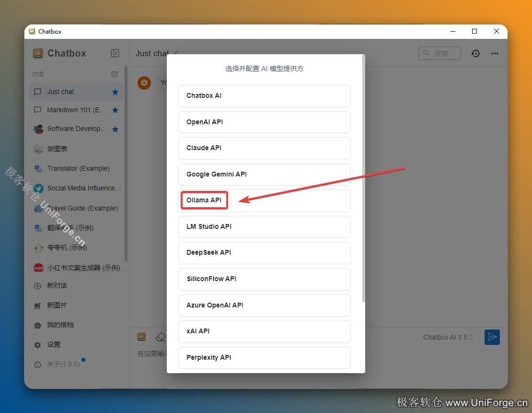The image size is (532, 413).
Task: Open chat history clock icon
Action: pos(475,53)
